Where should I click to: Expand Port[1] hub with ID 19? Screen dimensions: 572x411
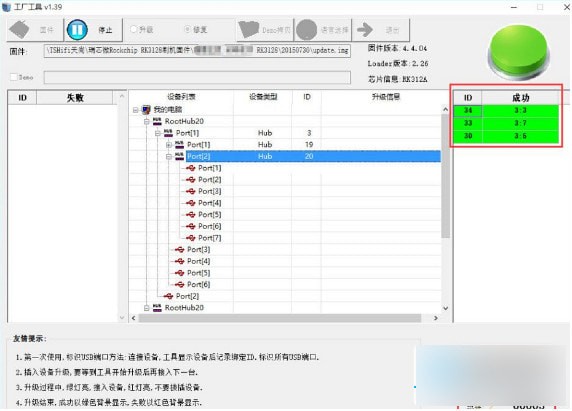click(x=169, y=144)
